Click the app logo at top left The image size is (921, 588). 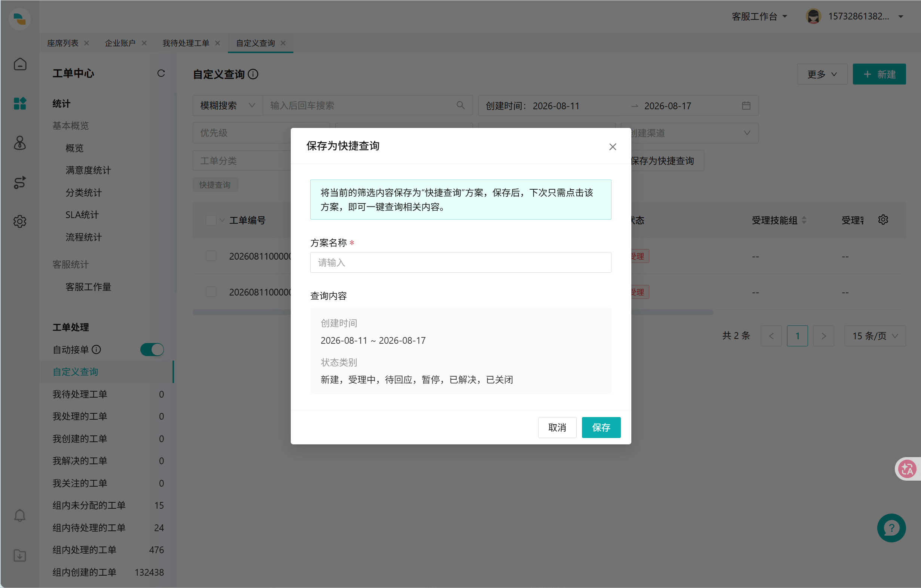19,19
